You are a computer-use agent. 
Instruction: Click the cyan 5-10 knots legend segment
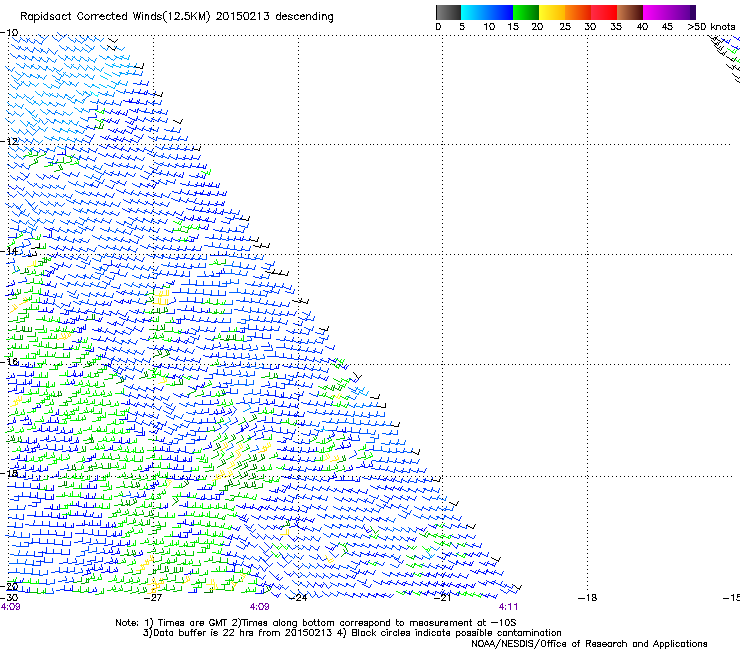click(x=474, y=12)
